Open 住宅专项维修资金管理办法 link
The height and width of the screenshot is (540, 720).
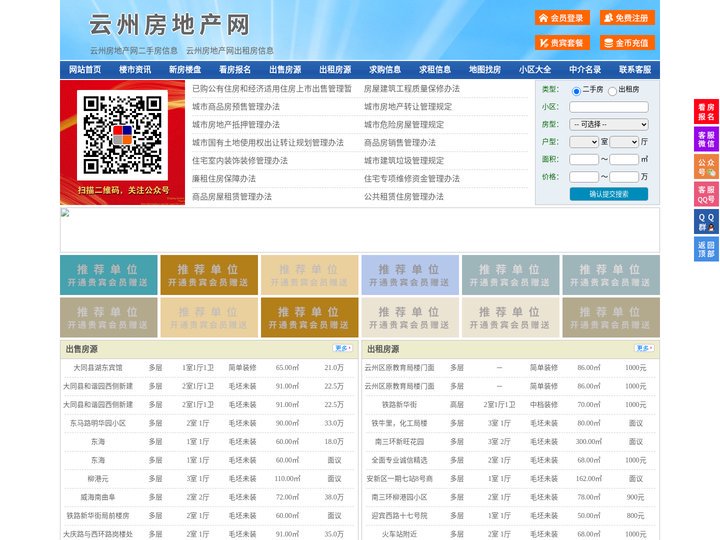point(412,179)
